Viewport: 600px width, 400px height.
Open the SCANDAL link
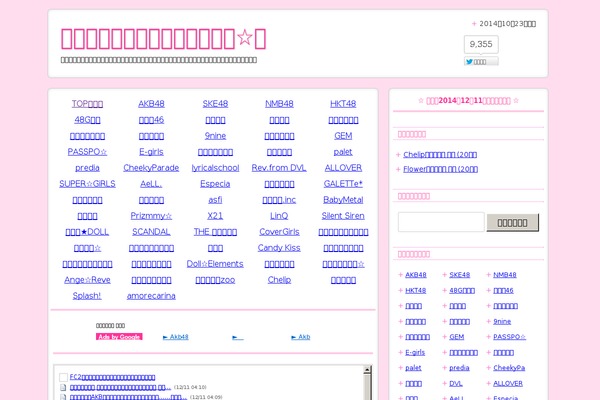pos(151,232)
